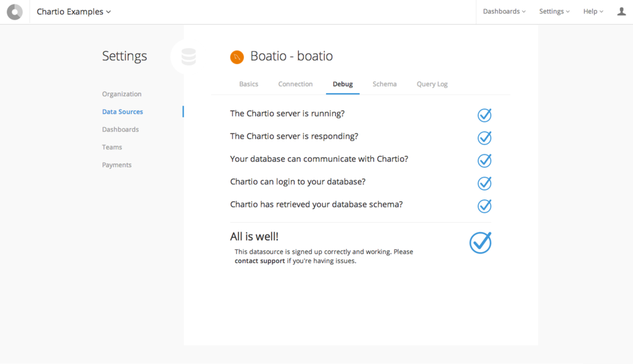Click checkmark for database can communicate

coord(484,160)
